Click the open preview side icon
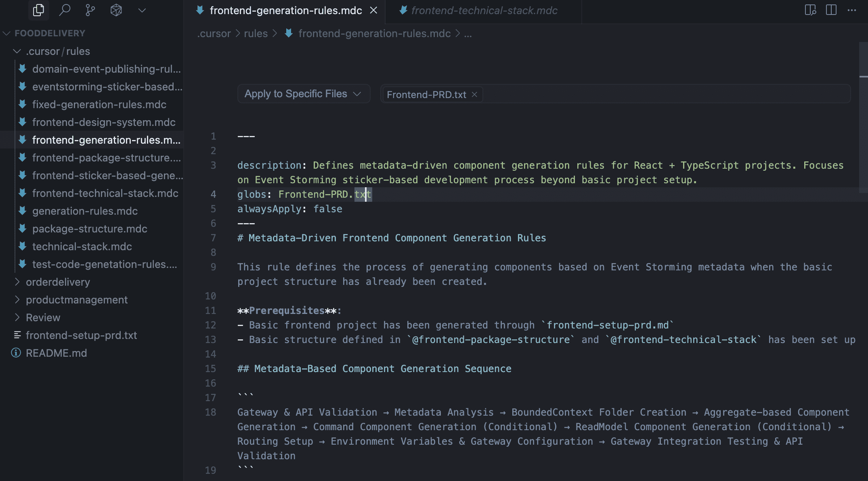The image size is (868, 481). (810, 10)
